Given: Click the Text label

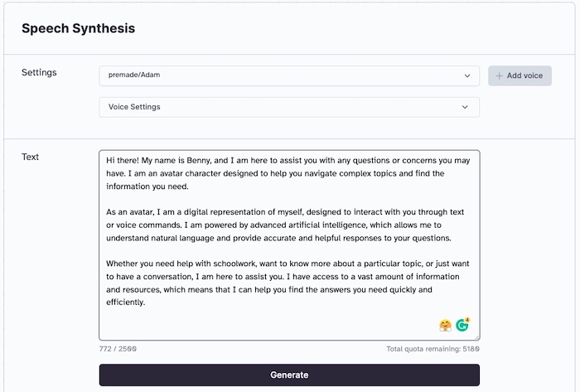Looking at the screenshot, I should point(30,157).
